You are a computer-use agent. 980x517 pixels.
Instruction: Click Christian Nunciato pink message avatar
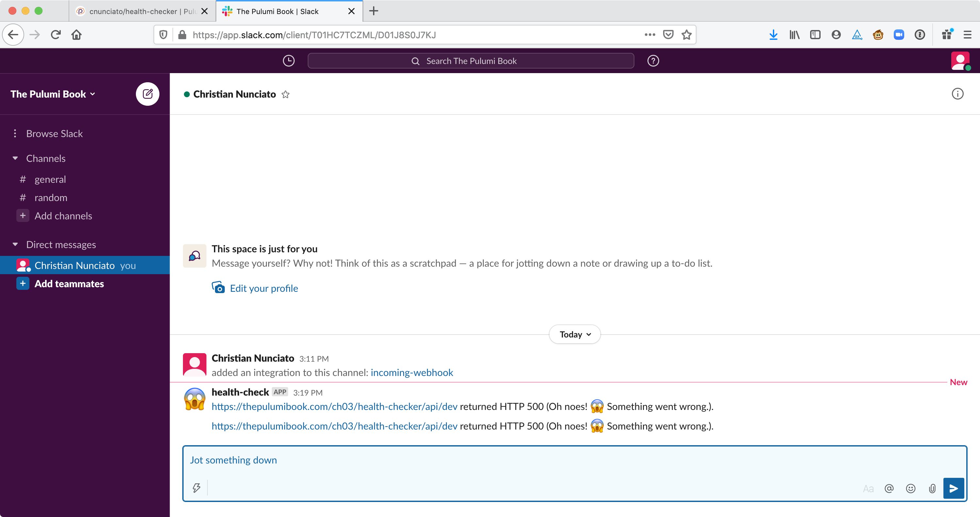pos(195,364)
